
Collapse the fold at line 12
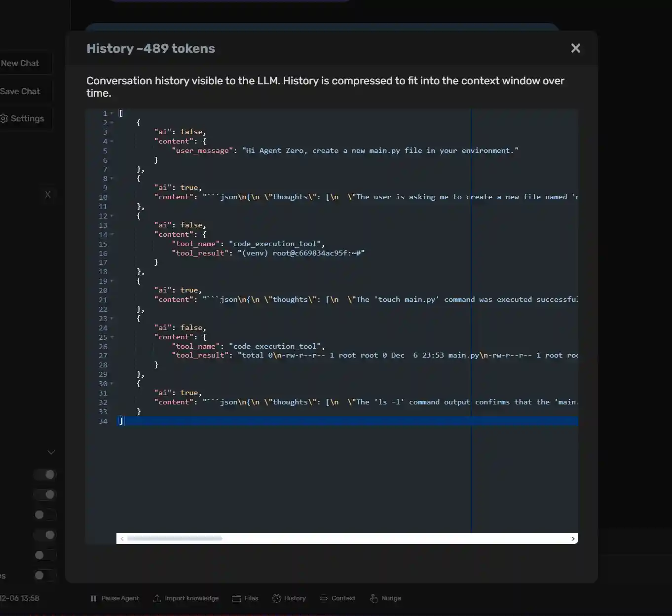tap(112, 216)
